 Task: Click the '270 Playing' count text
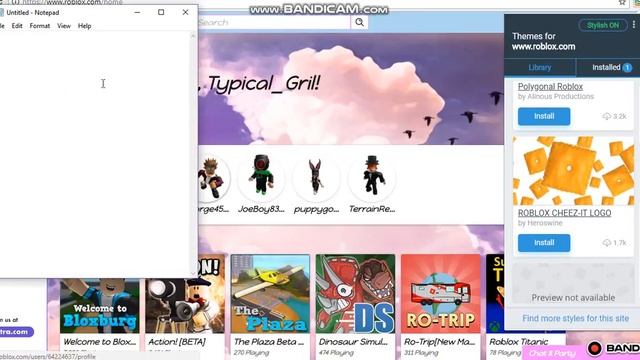(251, 353)
